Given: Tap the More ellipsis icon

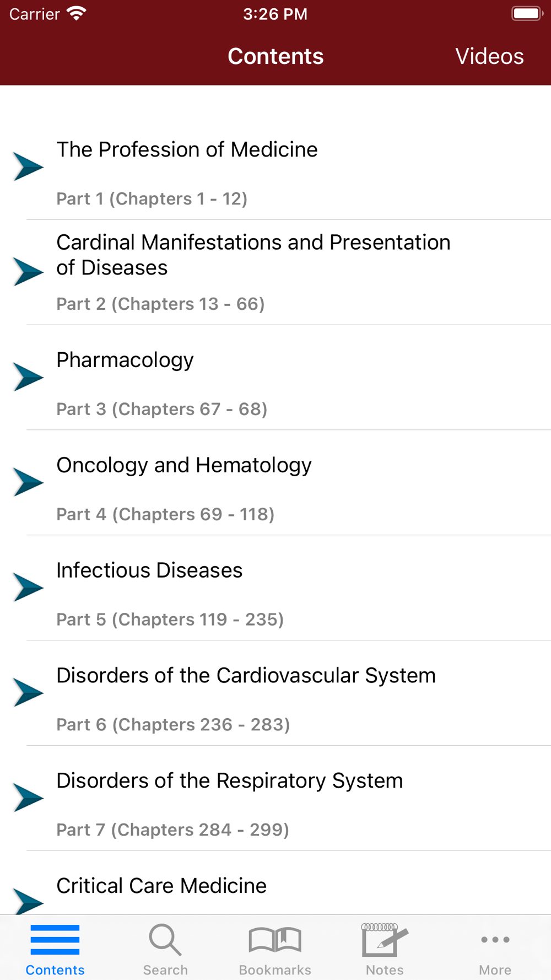Looking at the screenshot, I should click(x=495, y=940).
